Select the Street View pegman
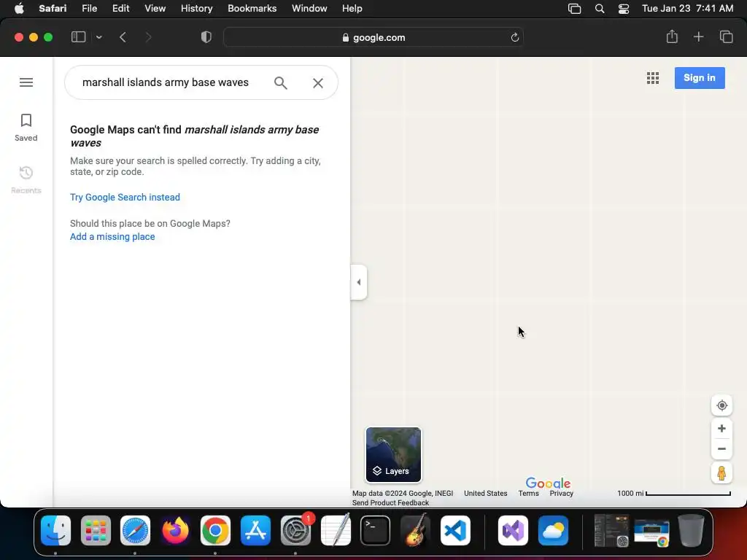This screenshot has height=560, width=747. (x=721, y=472)
